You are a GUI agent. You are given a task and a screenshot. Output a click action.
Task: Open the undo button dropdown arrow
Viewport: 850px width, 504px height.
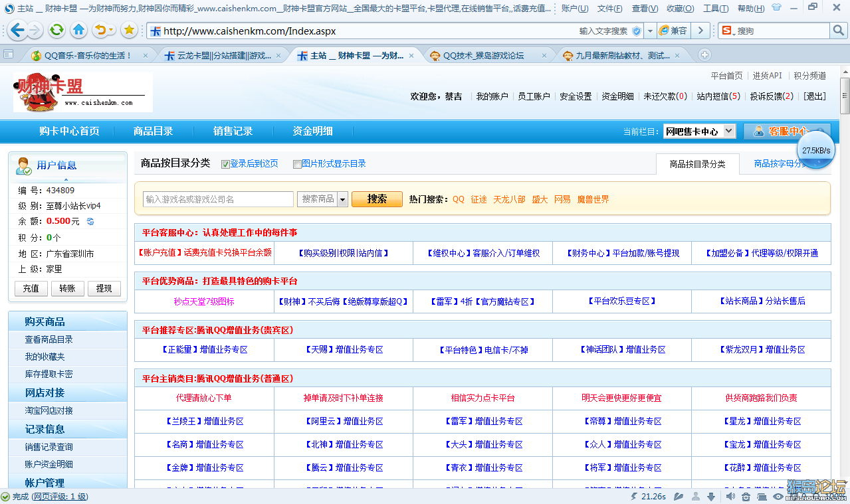pyautogui.click(x=112, y=31)
